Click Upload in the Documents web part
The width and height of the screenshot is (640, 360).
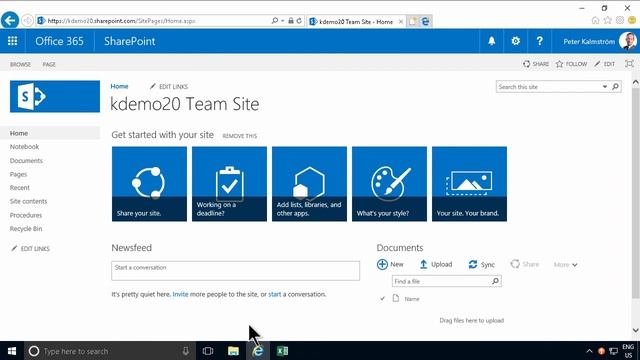436,264
